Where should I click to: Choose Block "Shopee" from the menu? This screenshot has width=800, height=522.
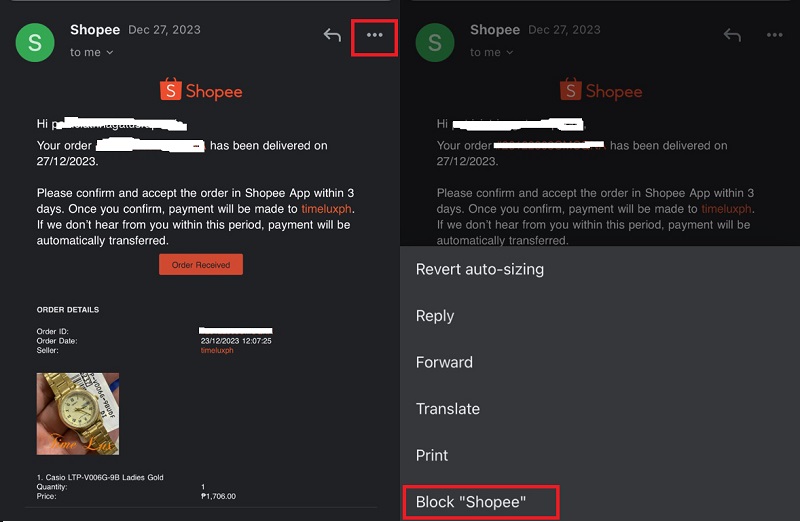pyautogui.click(x=470, y=502)
